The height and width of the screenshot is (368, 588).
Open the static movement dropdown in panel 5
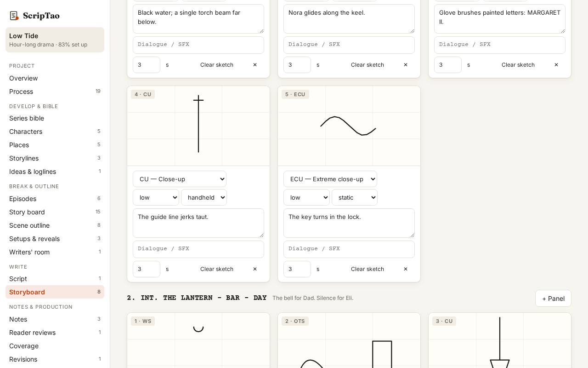pyautogui.click(x=355, y=197)
